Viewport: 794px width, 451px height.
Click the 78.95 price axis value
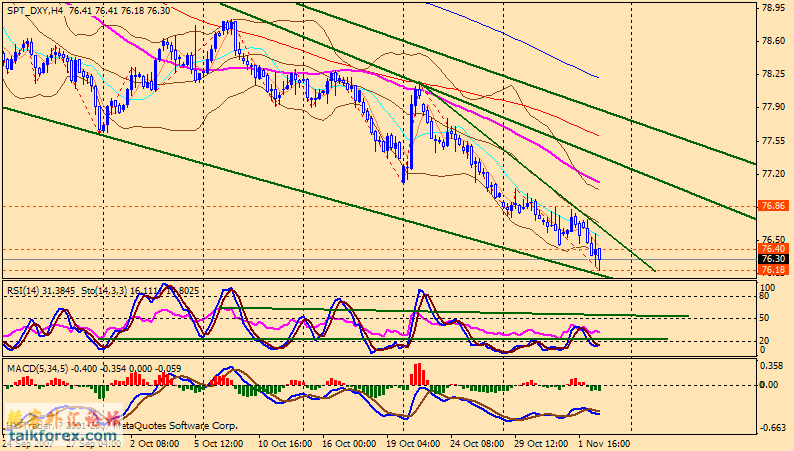coord(773,8)
